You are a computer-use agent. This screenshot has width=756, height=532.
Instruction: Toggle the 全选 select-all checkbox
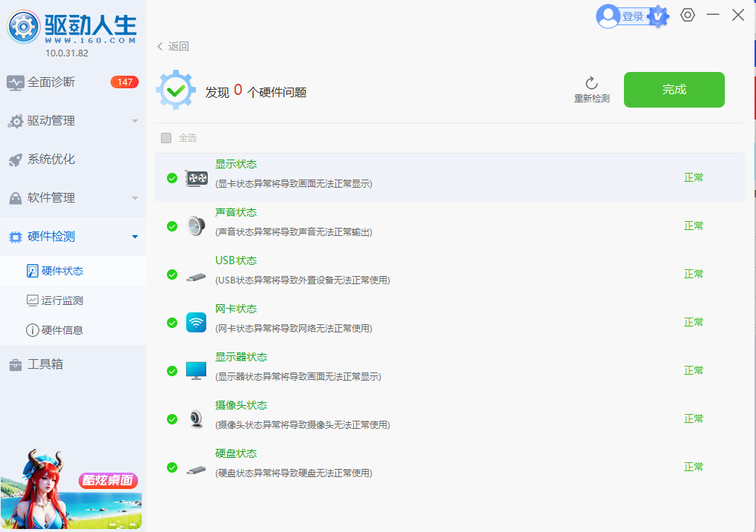pyautogui.click(x=166, y=138)
